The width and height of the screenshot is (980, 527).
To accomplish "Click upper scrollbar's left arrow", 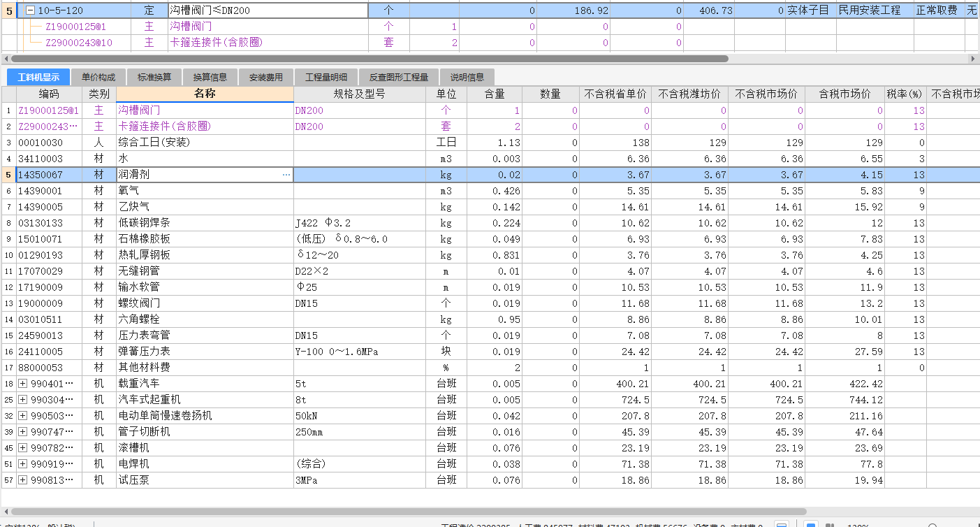I will (x=5, y=59).
